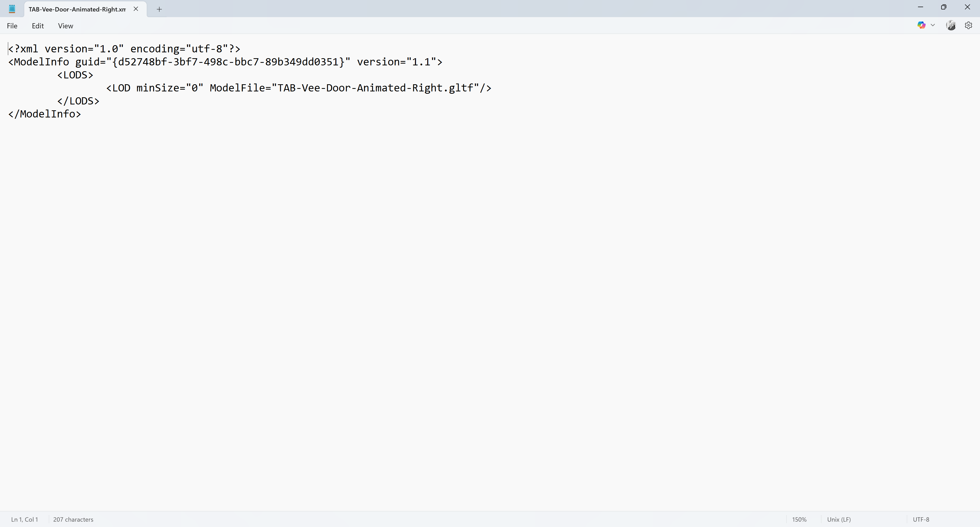Open the Edit menu
The image size is (980, 527).
click(38, 26)
